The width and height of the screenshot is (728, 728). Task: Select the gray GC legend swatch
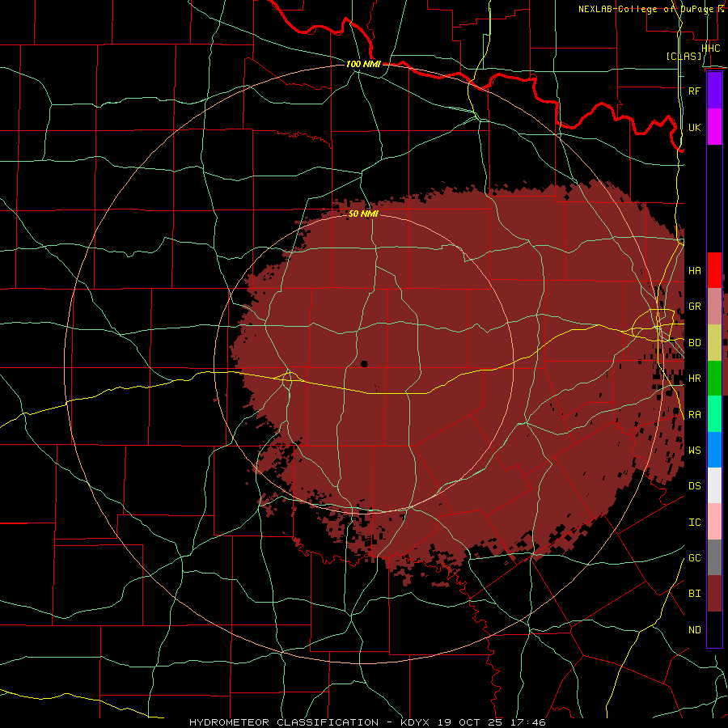coord(714,557)
